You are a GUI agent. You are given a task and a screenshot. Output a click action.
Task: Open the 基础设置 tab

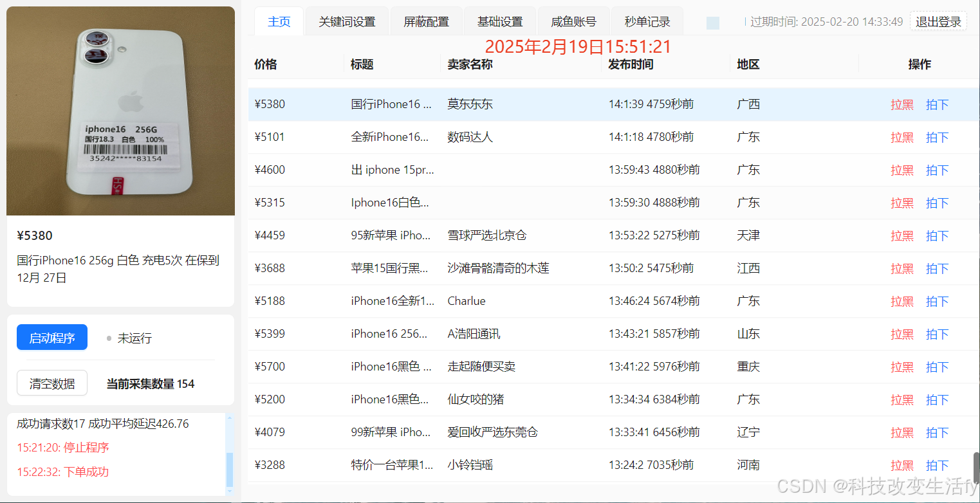pyautogui.click(x=500, y=21)
